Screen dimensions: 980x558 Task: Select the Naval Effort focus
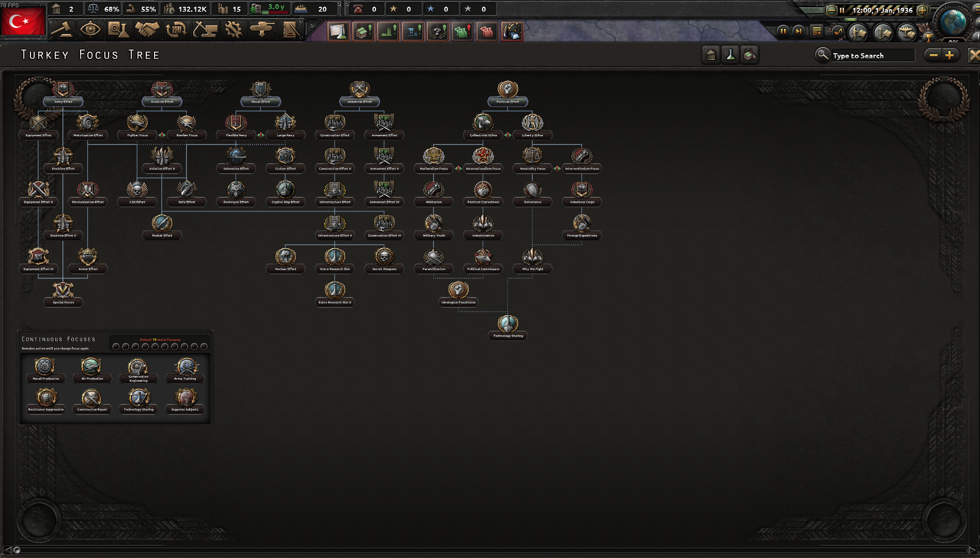tap(261, 94)
